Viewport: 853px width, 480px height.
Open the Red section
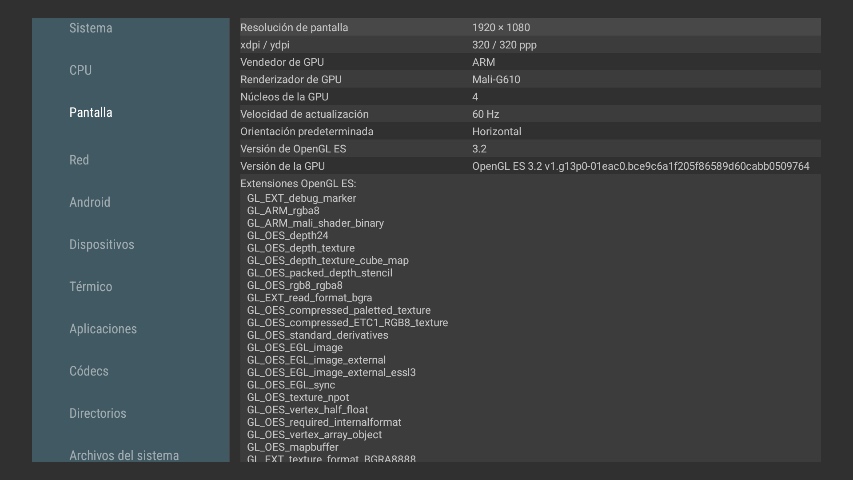tap(79, 160)
